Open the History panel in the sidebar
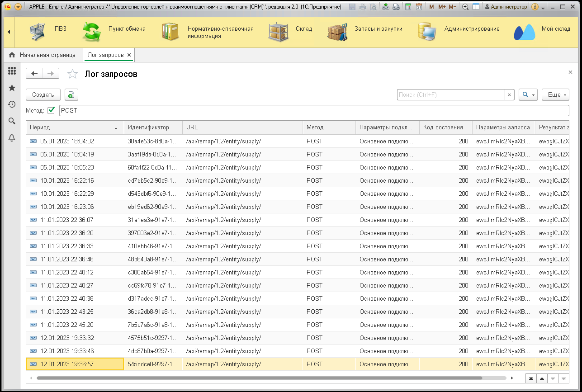 (x=12, y=104)
